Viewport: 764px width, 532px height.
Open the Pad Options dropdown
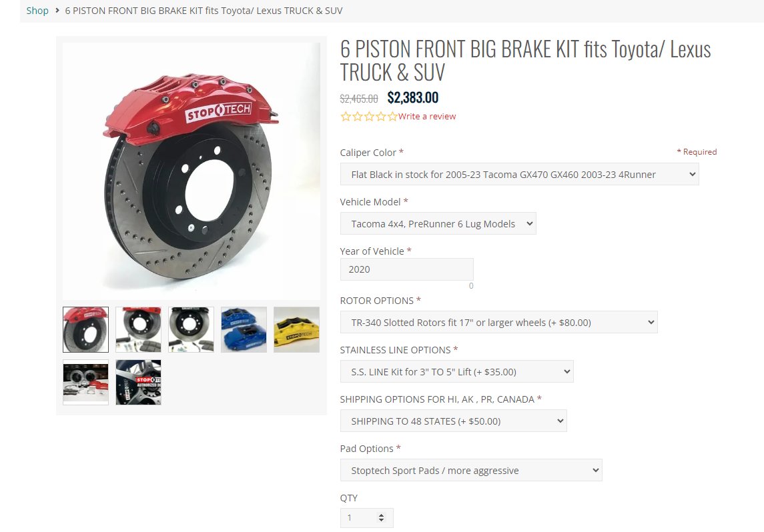click(x=471, y=470)
